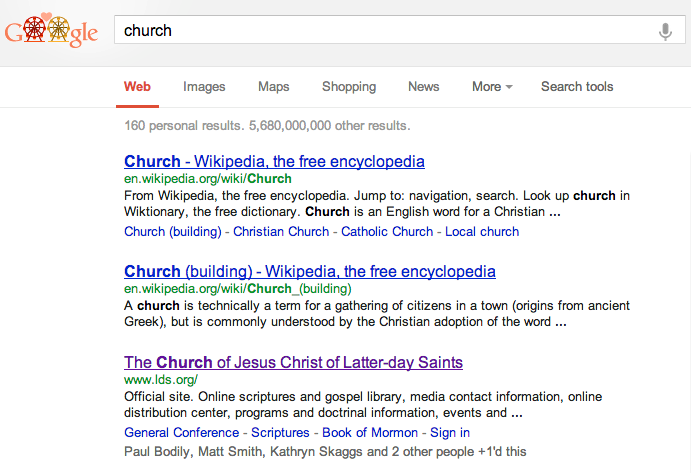Switch to the Images tab
This screenshot has width=691, height=473.
pos(204,87)
